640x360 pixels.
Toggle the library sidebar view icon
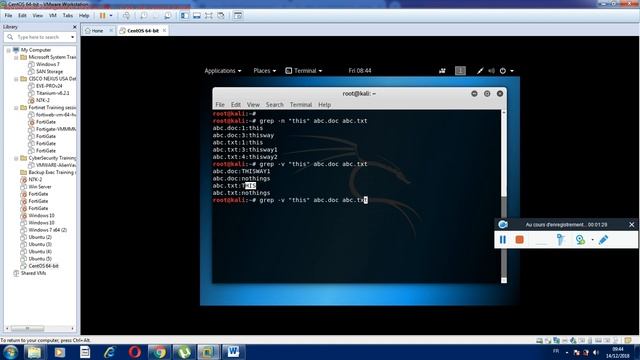(x=184, y=16)
